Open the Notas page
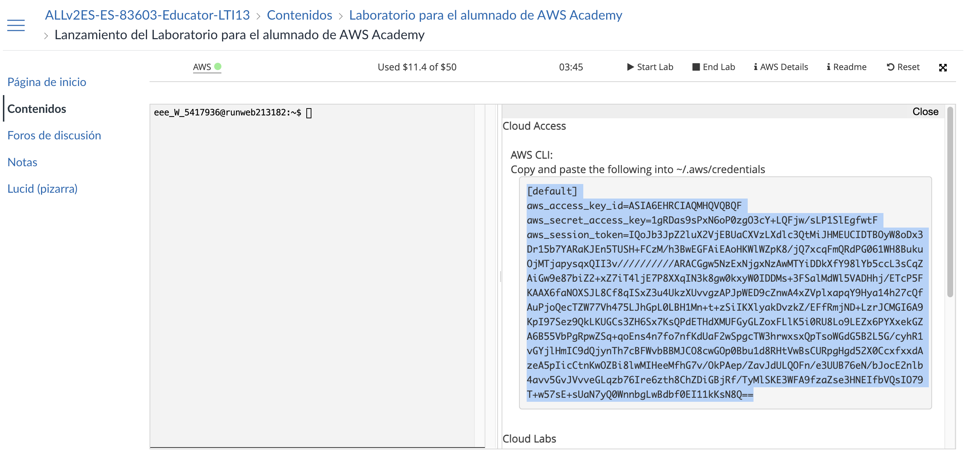This screenshot has width=980, height=474. (x=22, y=162)
